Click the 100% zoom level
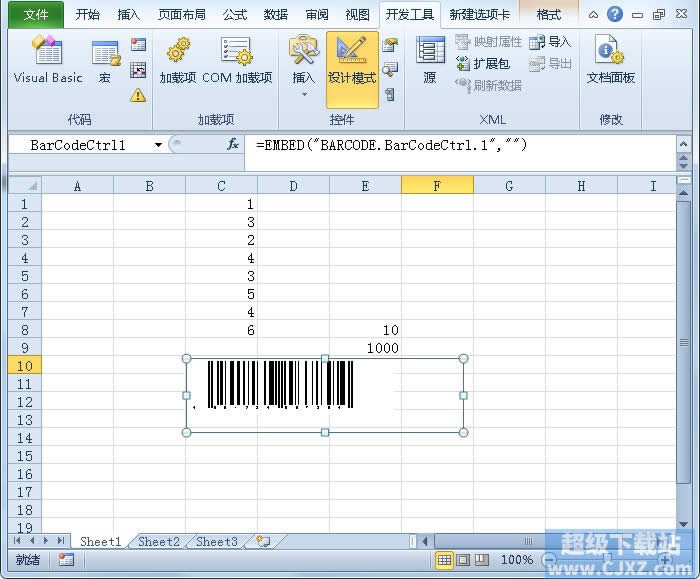 pos(517,560)
